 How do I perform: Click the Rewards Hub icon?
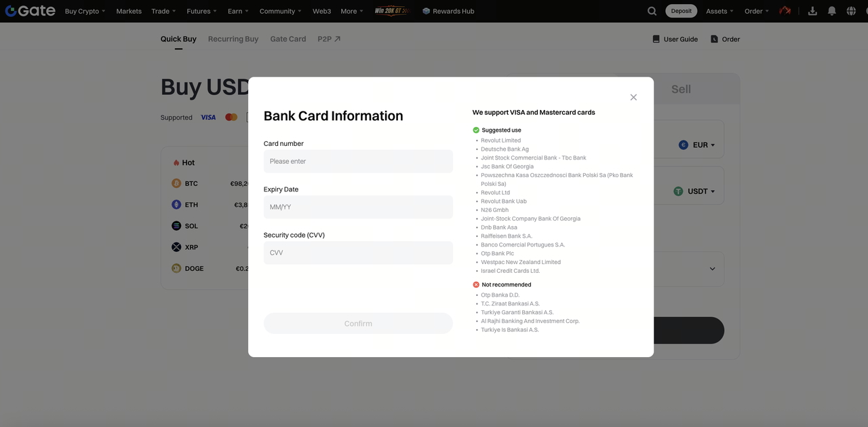pyautogui.click(x=426, y=11)
